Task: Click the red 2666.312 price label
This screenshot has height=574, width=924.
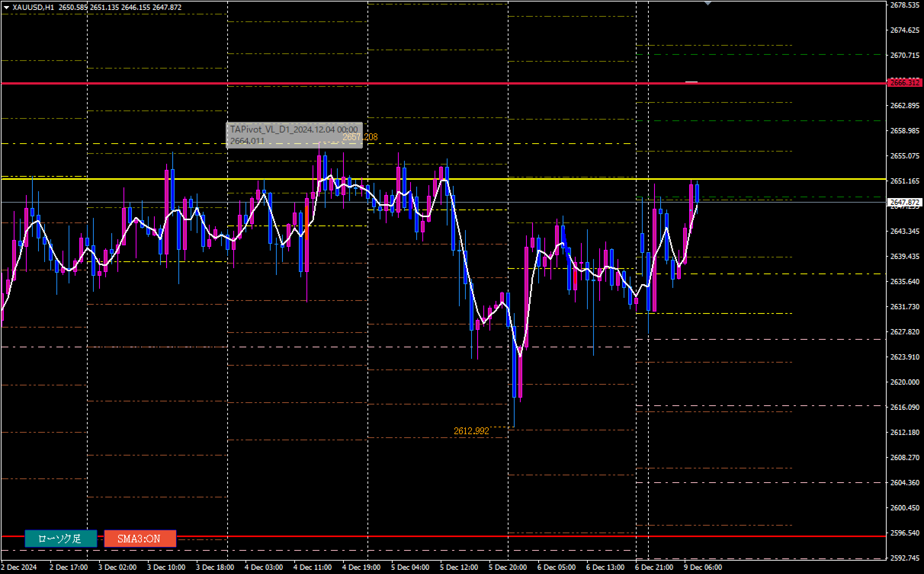Action: point(905,83)
